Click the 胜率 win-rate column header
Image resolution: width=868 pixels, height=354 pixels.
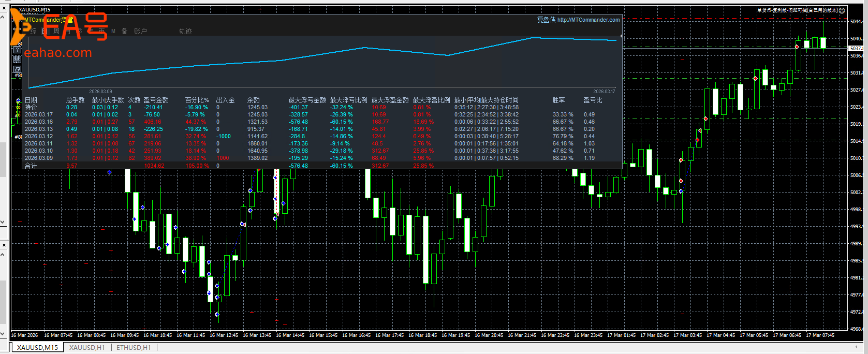[x=558, y=100]
